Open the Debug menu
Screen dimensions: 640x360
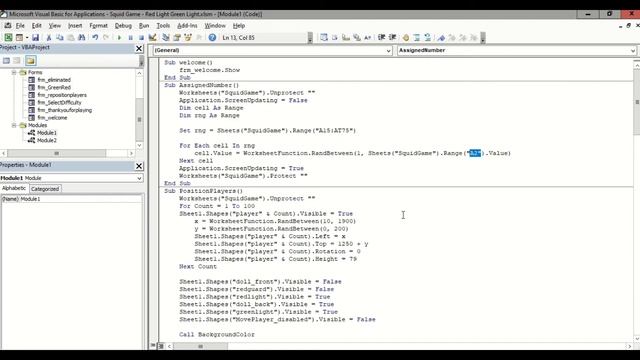(x=123, y=25)
